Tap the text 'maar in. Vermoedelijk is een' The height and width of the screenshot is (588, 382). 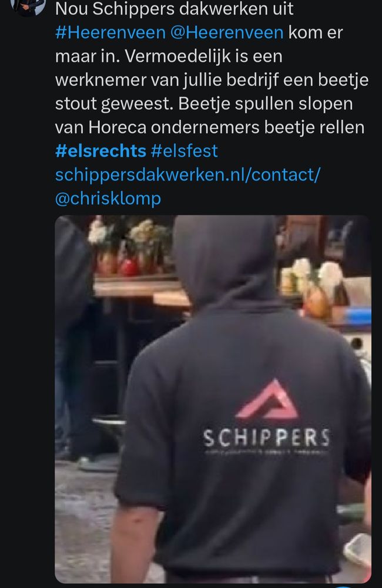click(x=169, y=56)
